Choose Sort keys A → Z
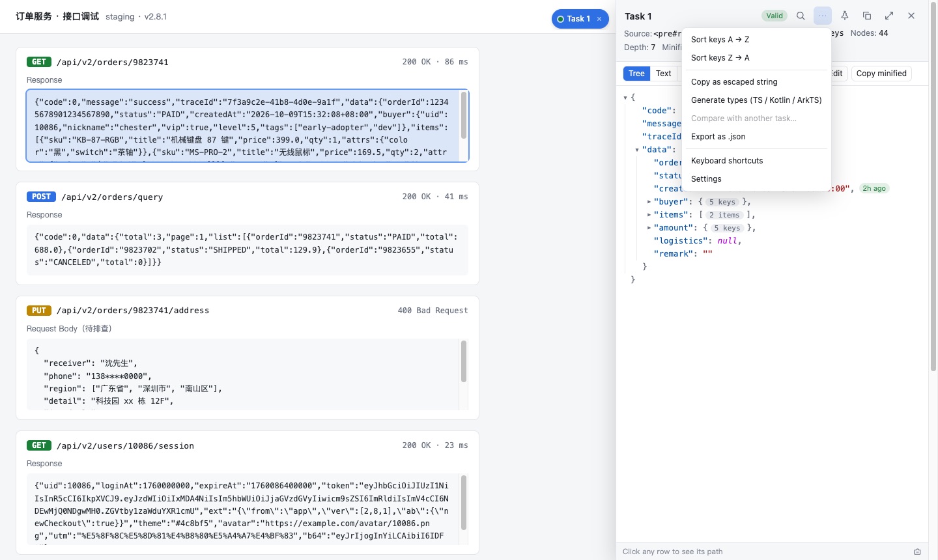This screenshot has height=560, width=938. pos(756,40)
